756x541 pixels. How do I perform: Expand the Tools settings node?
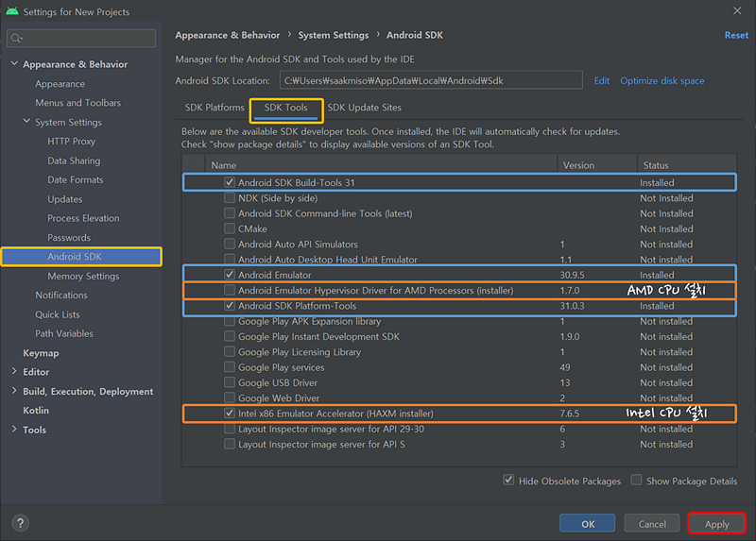point(14,430)
